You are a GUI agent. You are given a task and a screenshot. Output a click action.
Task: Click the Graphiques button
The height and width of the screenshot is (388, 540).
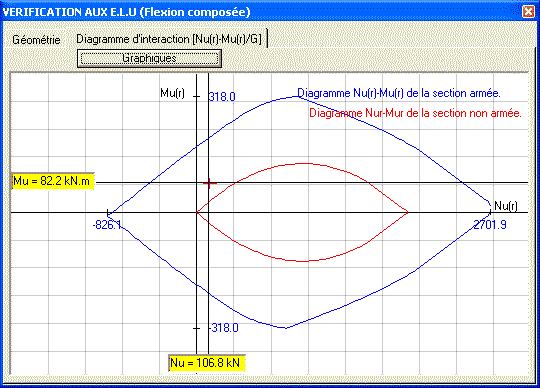click(149, 58)
